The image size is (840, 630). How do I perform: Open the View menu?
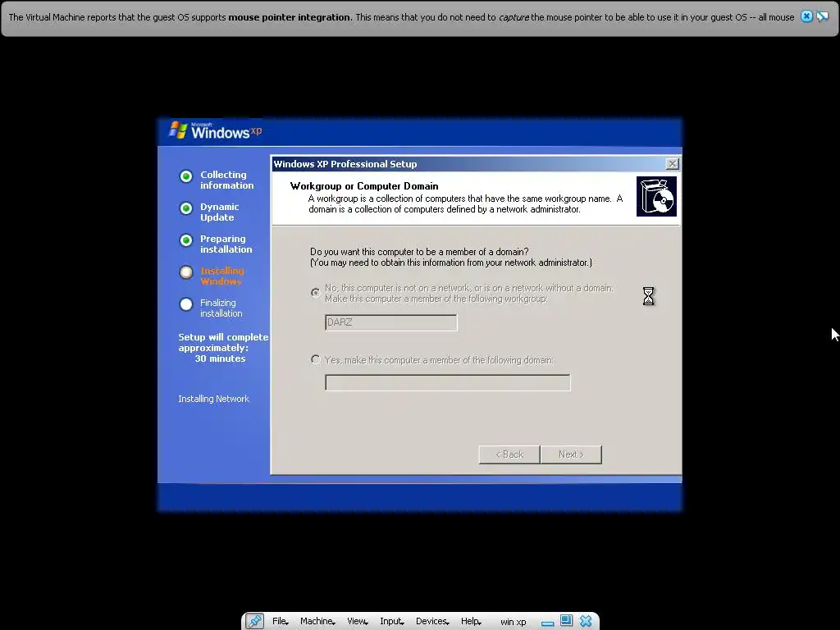coord(358,621)
